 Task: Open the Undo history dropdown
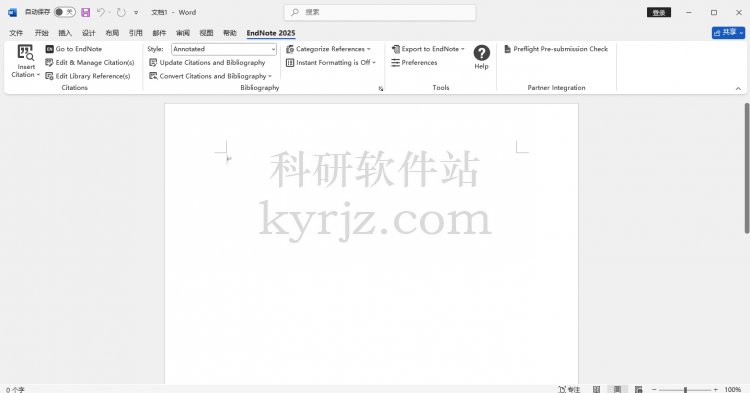[110, 12]
